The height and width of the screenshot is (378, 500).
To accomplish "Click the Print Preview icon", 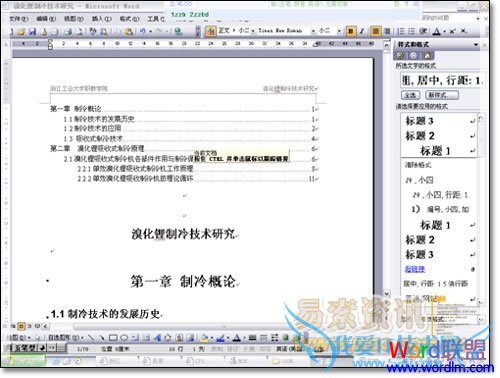I will [x=79, y=32].
